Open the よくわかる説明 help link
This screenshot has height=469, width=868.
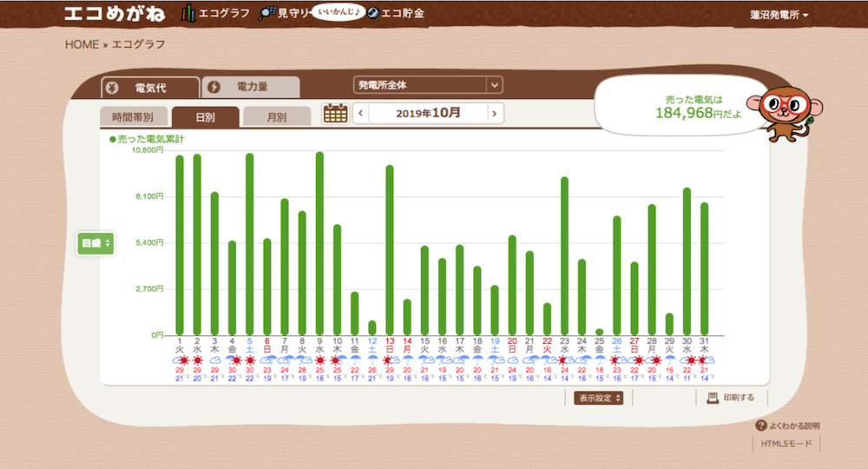pos(794,426)
